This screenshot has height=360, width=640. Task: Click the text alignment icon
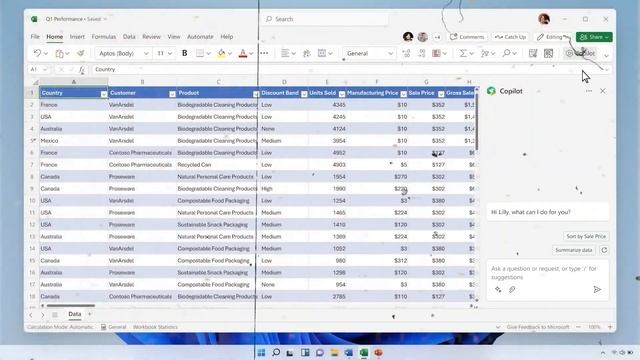click(x=285, y=53)
